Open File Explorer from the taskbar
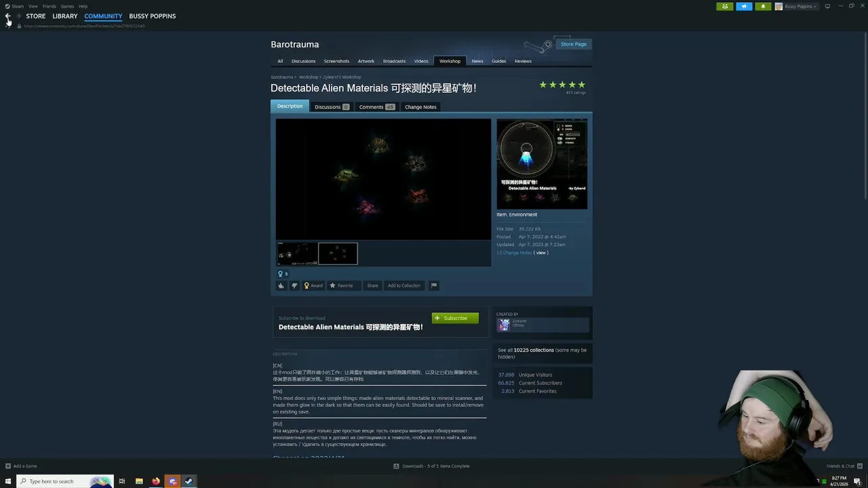The height and width of the screenshot is (488, 868). 139,481
